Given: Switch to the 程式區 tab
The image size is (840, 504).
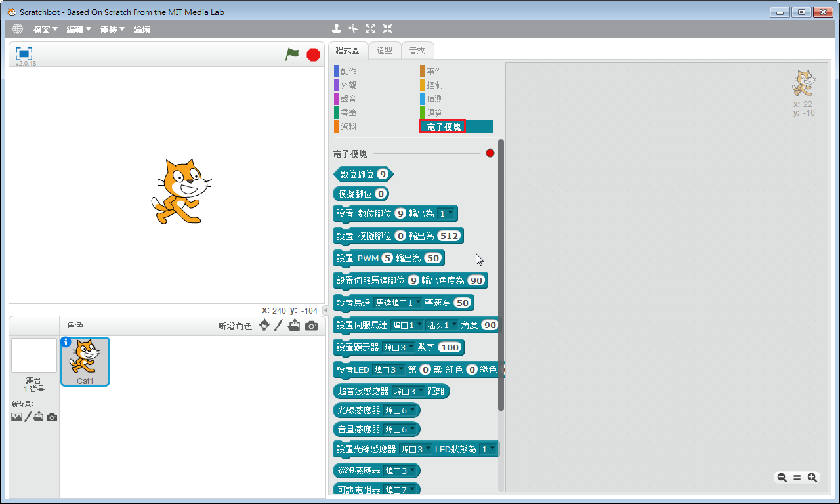Looking at the screenshot, I should [x=347, y=51].
